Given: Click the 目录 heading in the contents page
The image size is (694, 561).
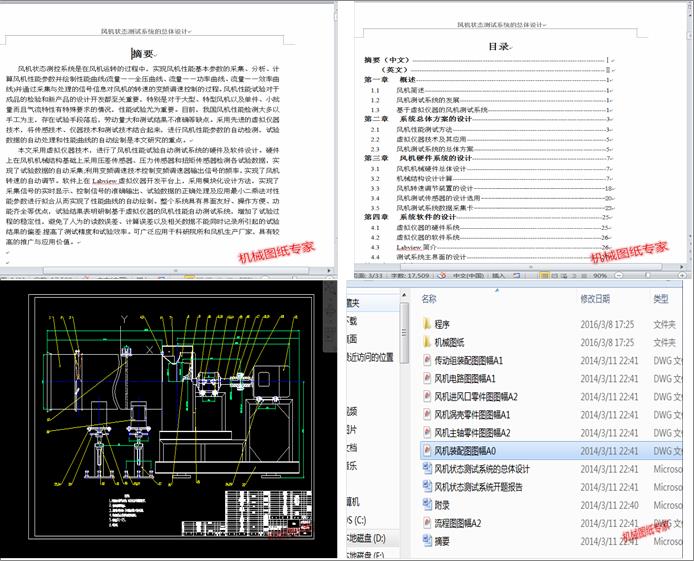Looking at the screenshot, I should coord(499,46).
